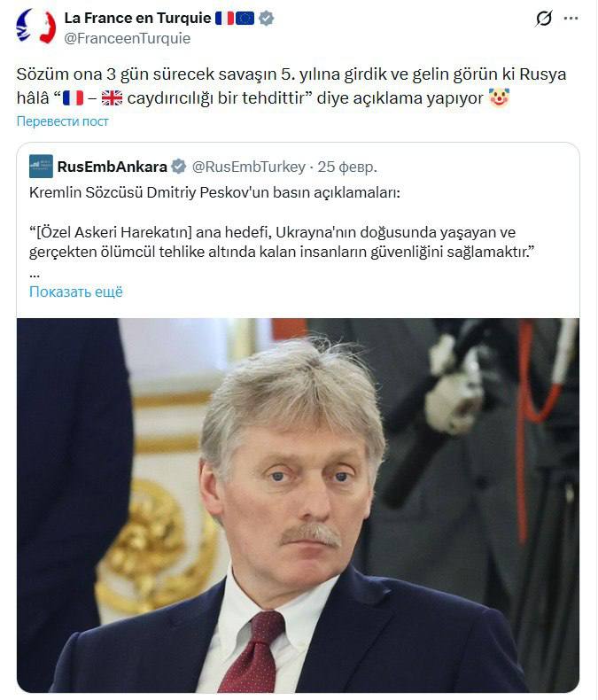
Task: Click the UK flag emoji in tweet text
Action: click(112, 97)
